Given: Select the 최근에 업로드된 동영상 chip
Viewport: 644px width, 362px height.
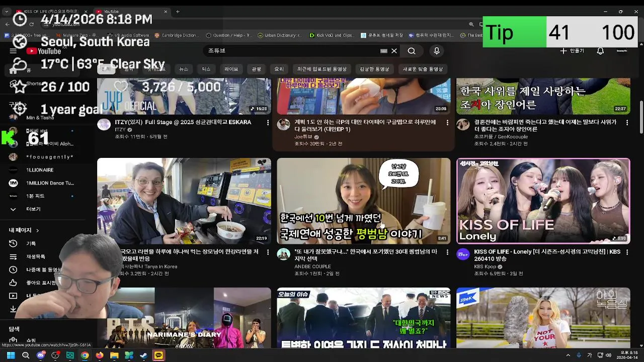Looking at the screenshot, I should tap(321, 69).
